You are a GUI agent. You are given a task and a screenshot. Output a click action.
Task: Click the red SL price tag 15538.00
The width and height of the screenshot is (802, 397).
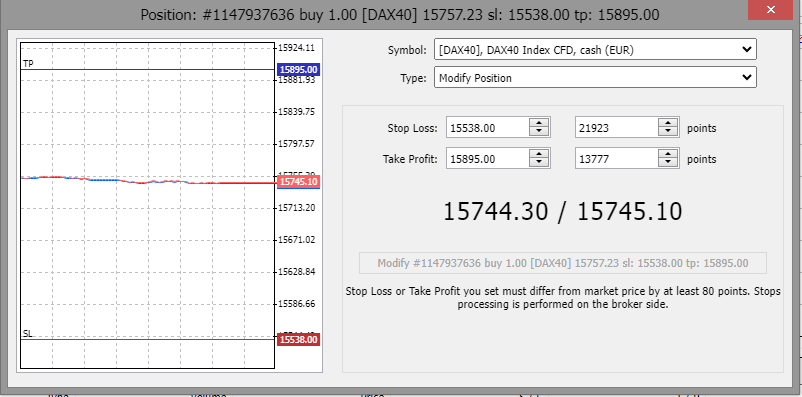pyautogui.click(x=298, y=339)
